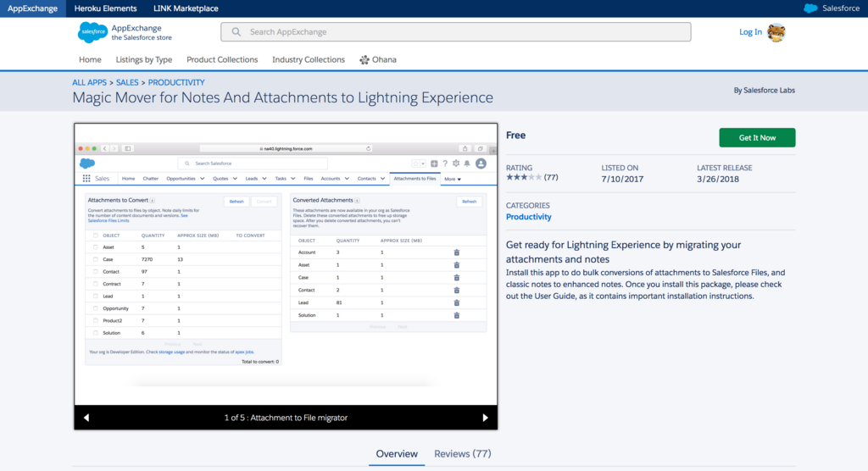
Task: Click the notifications bell icon in screenshot
Action: pyautogui.click(x=467, y=163)
